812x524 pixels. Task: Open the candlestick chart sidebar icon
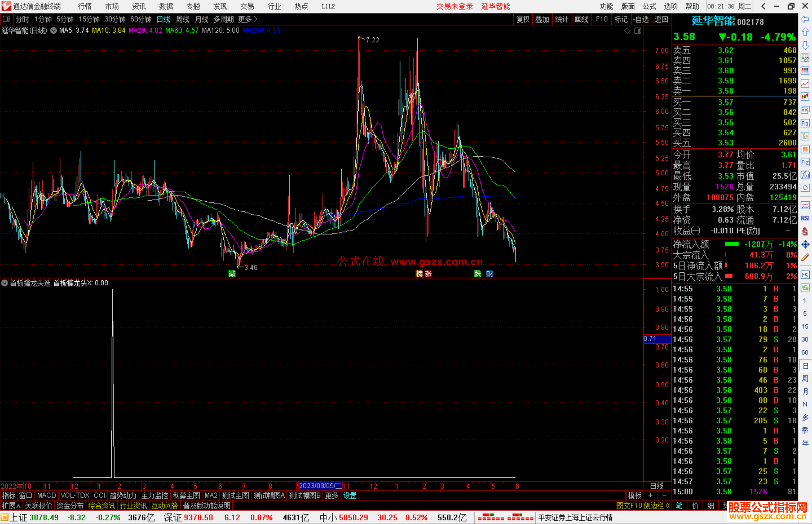[x=805, y=97]
